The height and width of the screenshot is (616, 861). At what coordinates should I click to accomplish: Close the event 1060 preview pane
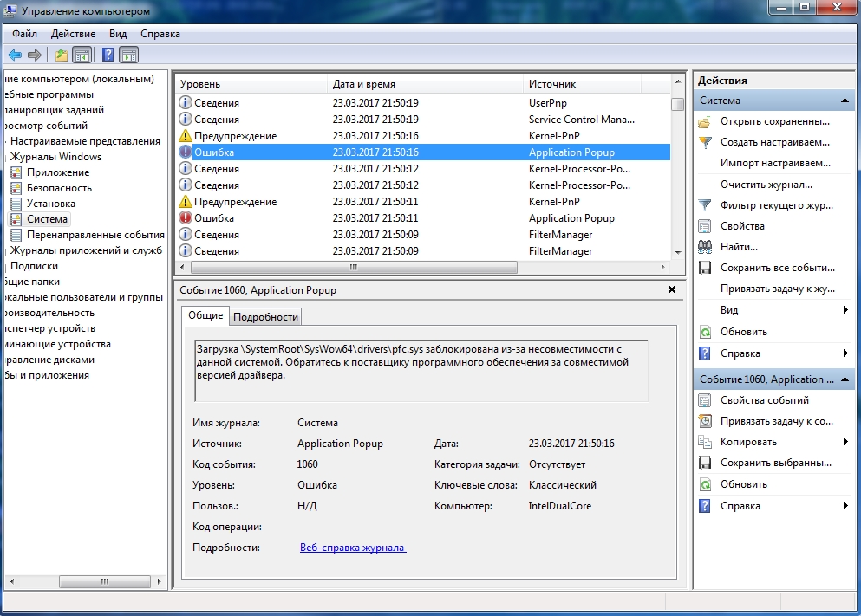[672, 289]
